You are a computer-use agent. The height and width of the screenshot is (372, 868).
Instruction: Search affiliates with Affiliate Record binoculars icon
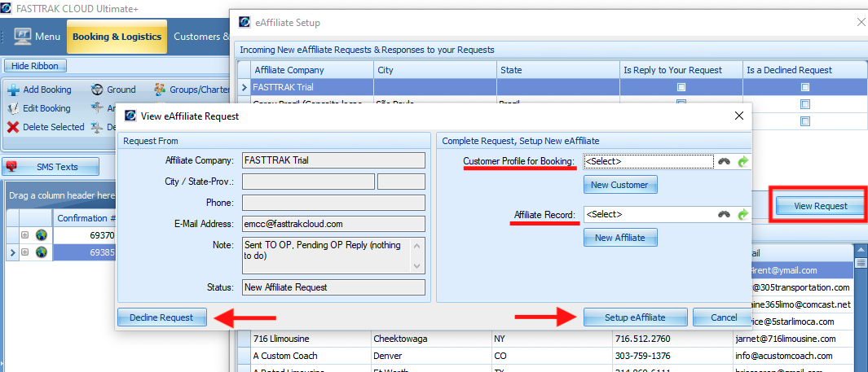tap(724, 214)
